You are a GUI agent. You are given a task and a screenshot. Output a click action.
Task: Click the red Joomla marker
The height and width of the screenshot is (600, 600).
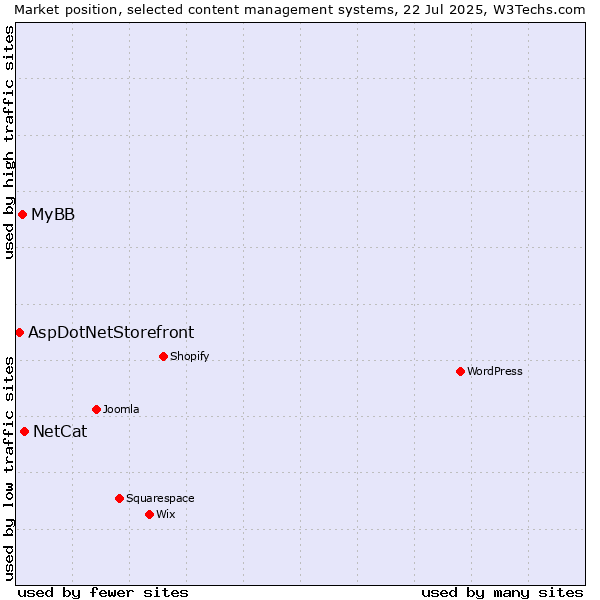coord(96,409)
